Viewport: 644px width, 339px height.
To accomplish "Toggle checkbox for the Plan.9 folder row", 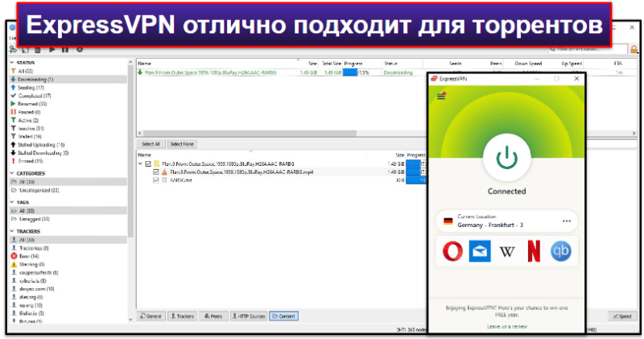I will click(x=148, y=163).
